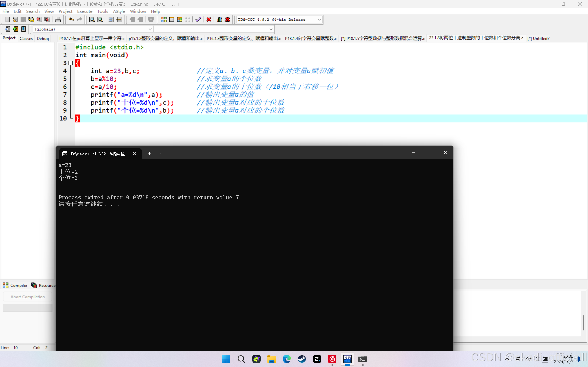The image size is (588, 367).
Task: Open the Execute menu
Action: 85,11
